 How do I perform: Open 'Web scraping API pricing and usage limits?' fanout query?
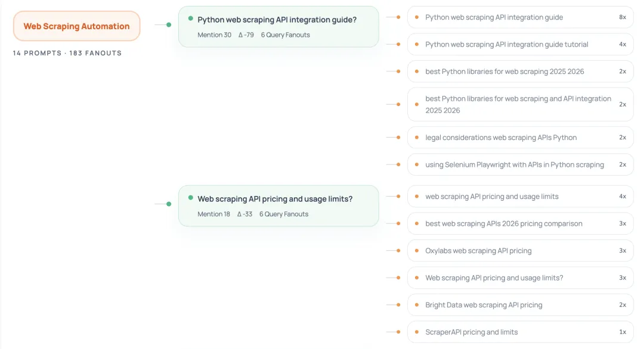point(494,278)
